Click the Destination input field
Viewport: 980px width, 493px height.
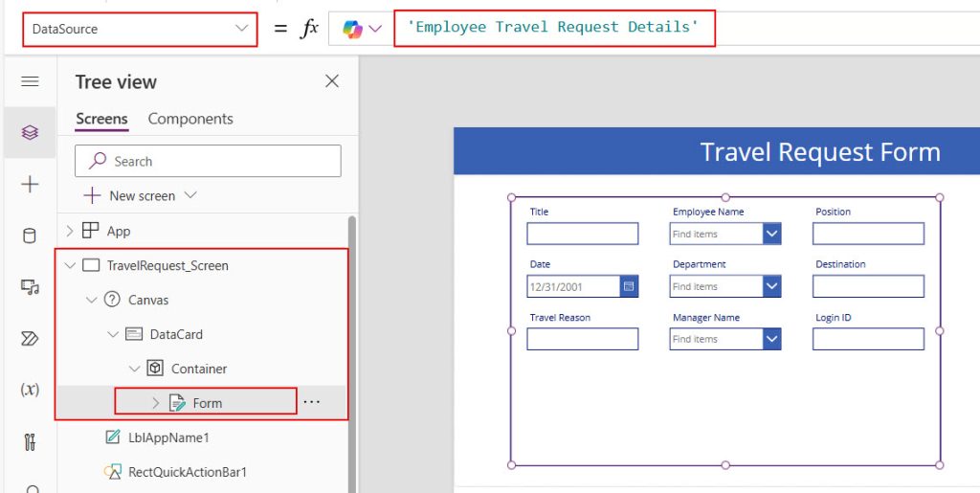pyautogui.click(x=868, y=286)
